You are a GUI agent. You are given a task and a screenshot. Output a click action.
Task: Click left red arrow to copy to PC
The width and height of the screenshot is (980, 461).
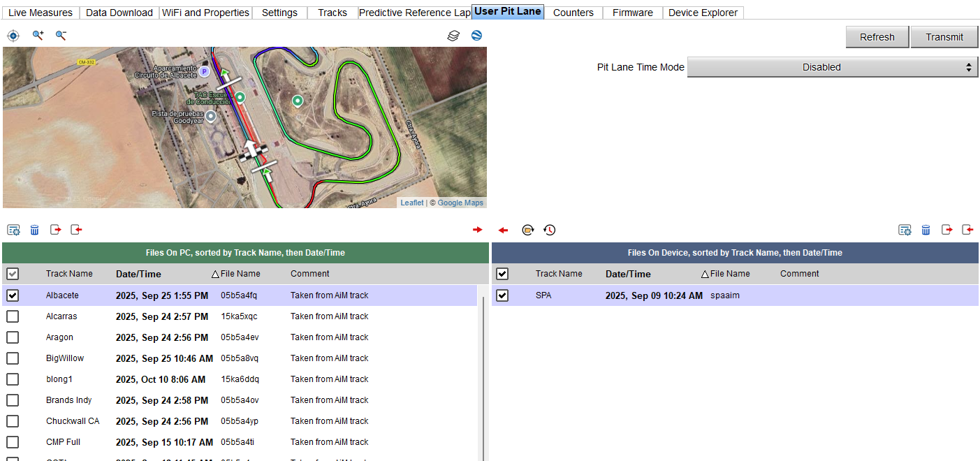pyautogui.click(x=503, y=230)
